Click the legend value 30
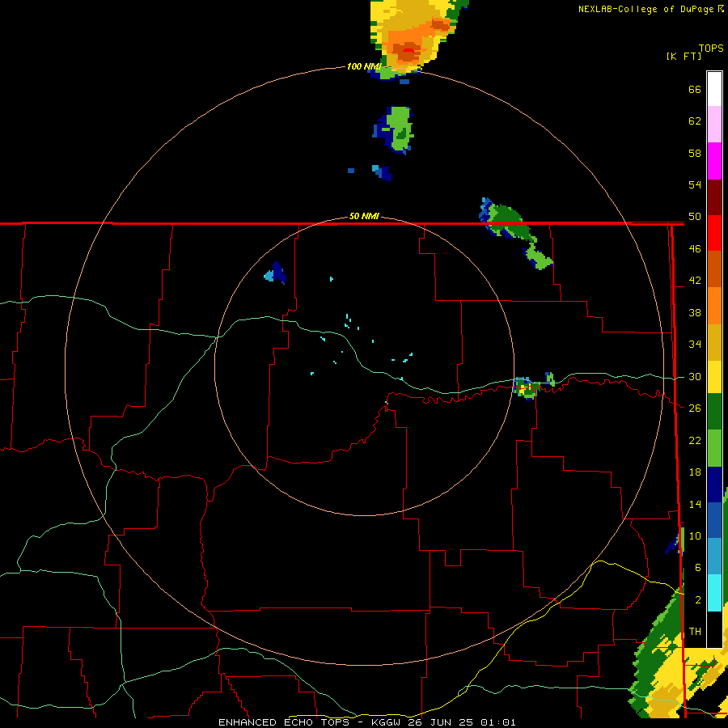This screenshot has width=728, height=728. pos(695,376)
